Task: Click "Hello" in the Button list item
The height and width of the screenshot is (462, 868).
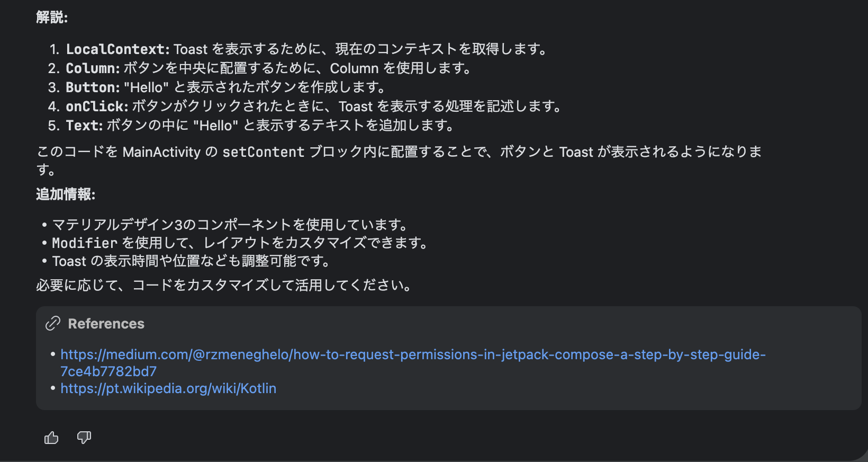Action: pos(146,87)
